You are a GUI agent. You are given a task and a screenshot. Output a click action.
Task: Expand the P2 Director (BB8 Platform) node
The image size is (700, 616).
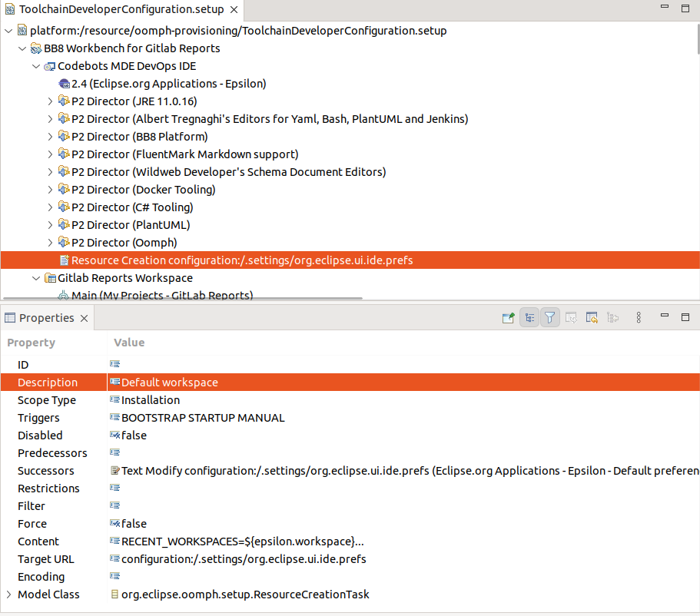point(51,137)
